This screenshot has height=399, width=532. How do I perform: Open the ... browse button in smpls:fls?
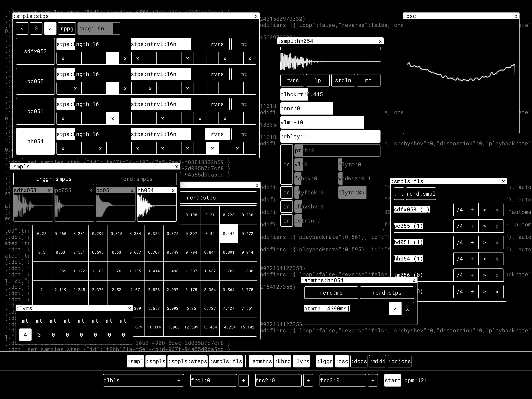(x=399, y=194)
